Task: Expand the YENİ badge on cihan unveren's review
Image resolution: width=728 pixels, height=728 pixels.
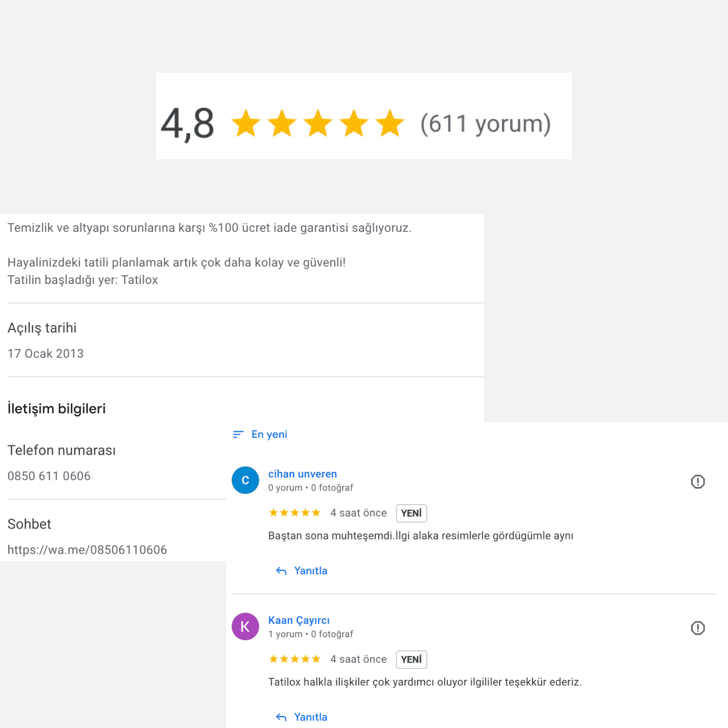Action: pyautogui.click(x=411, y=513)
